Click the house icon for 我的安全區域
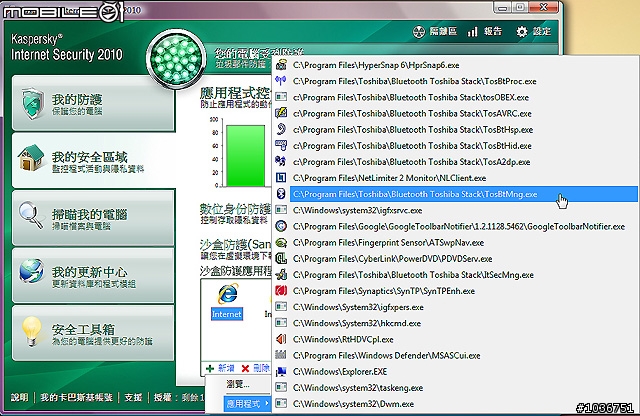 pos(31,158)
